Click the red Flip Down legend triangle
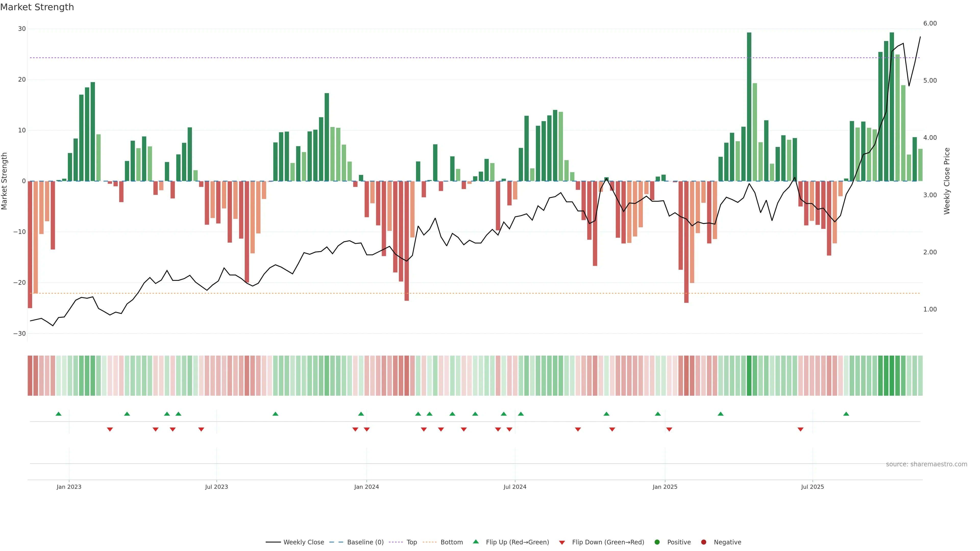The image size is (980, 551). coord(562,543)
